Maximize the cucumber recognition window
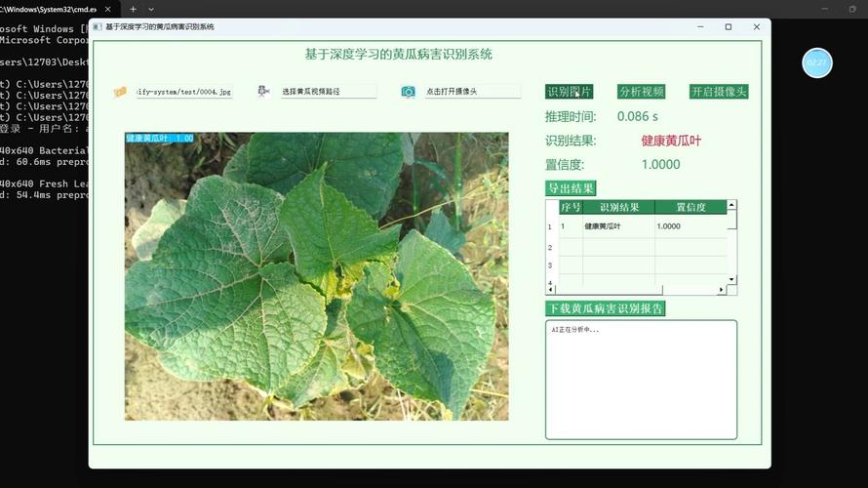This screenshot has height=488, width=868. 729,26
